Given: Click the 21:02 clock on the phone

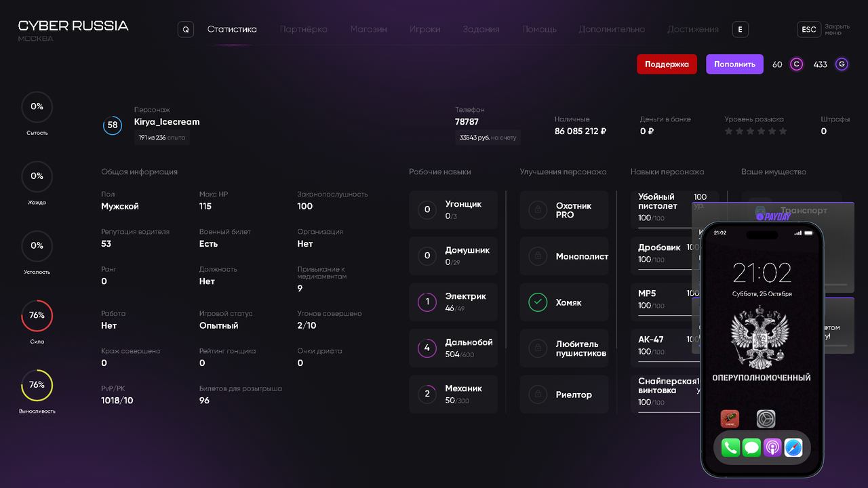Looking at the screenshot, I should point(762,272).
